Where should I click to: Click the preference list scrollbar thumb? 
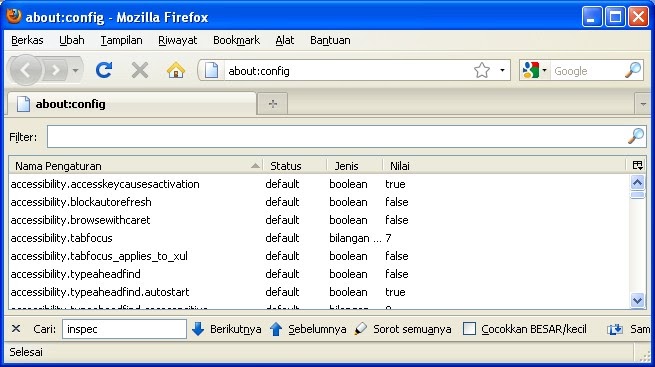(x=637, y=195)
